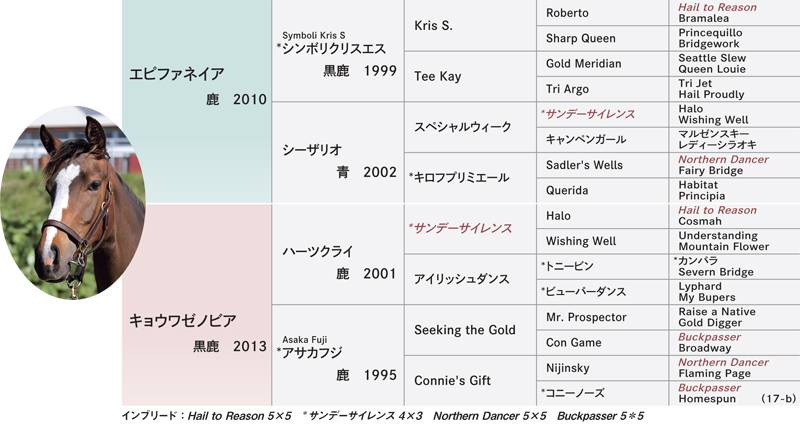This screenshot has height=425, width=800.
Task: Click Connie's Gift cell
Action: tap(470, 381)
